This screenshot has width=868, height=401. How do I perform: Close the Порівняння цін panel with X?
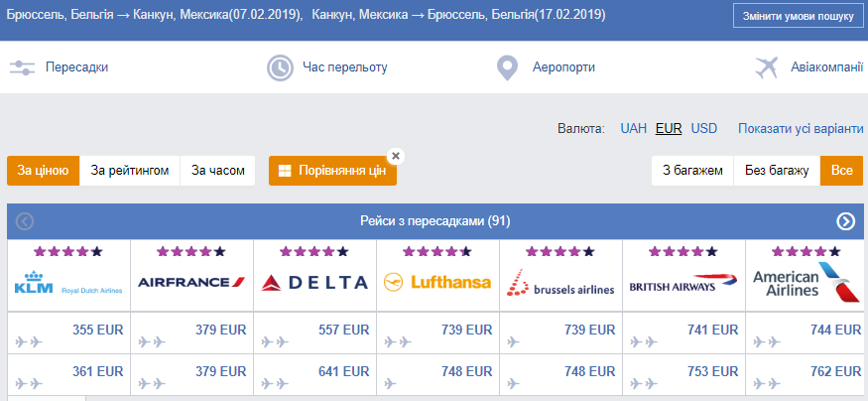point(395,156)
